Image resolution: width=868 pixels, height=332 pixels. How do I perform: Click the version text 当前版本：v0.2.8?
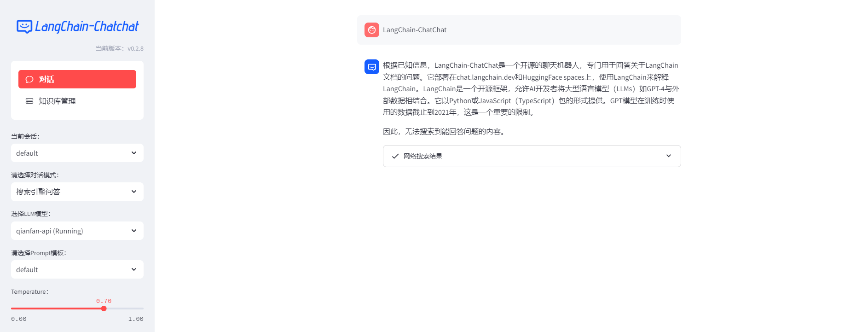click(120, 48)
